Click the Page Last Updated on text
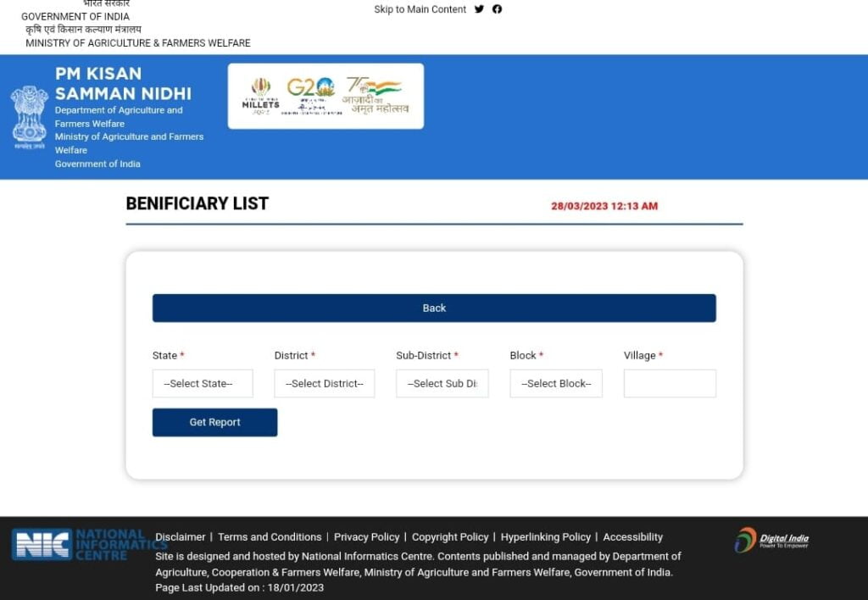The image size is (868, 600). pyautogui.click(x=240, y=588)
